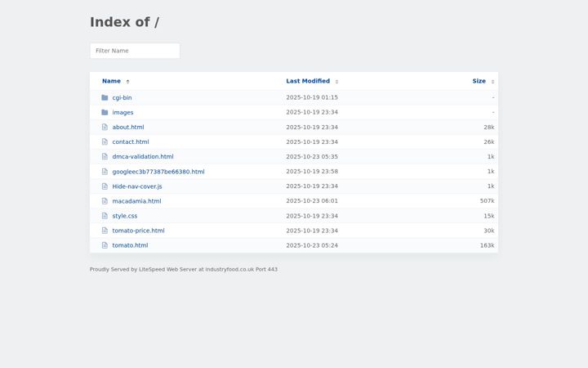Image resolution: width=588 pixels, height=368 pixels.
Task: Open tomato.html link
Action: 130,245
